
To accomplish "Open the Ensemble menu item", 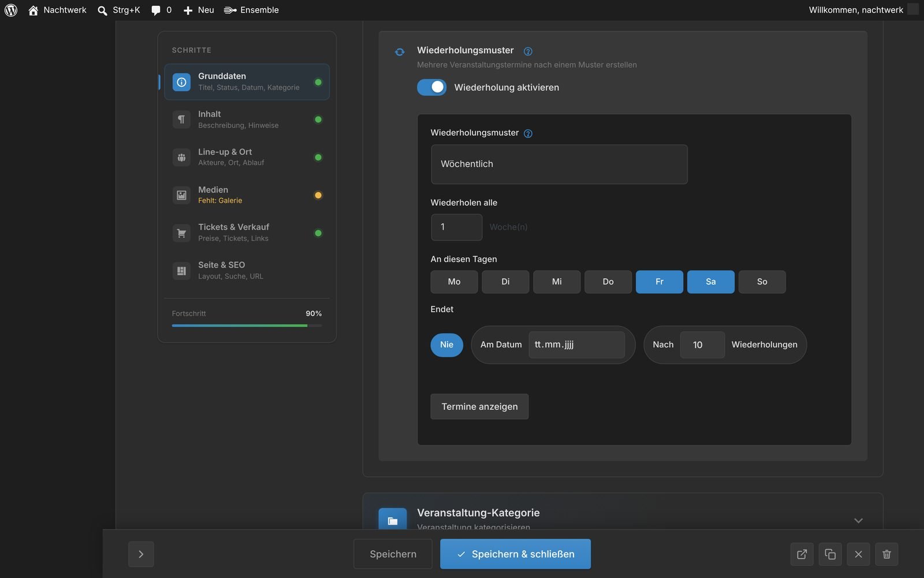I will (x=251, y=10).
